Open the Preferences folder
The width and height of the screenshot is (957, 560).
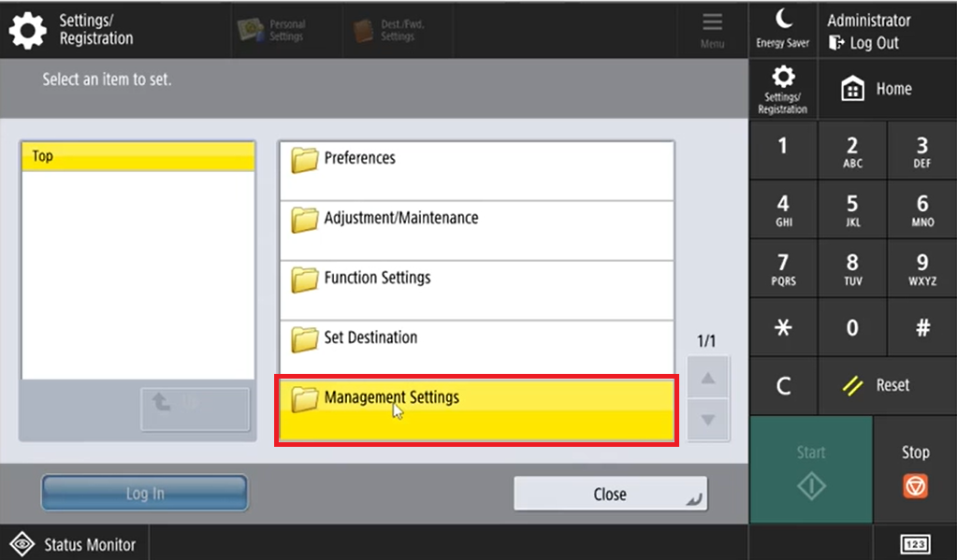pyautogui.click(x=476, y=170)
